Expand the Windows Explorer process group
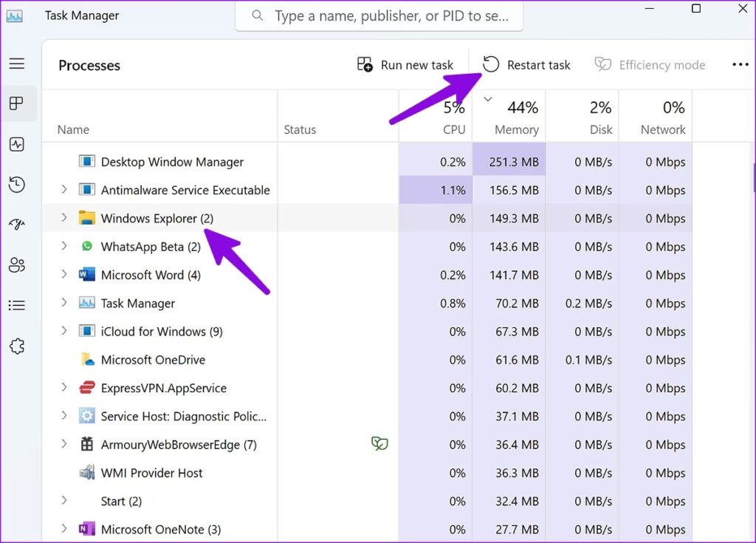Image resolution: width=756 pixels, height=543 pixels. pos(63,218)
